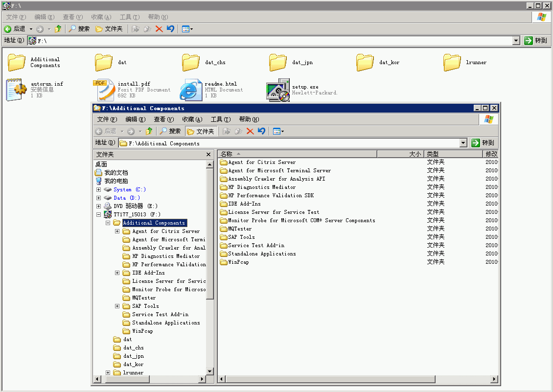Expand Data (D:) drive node

pos(99,198)
